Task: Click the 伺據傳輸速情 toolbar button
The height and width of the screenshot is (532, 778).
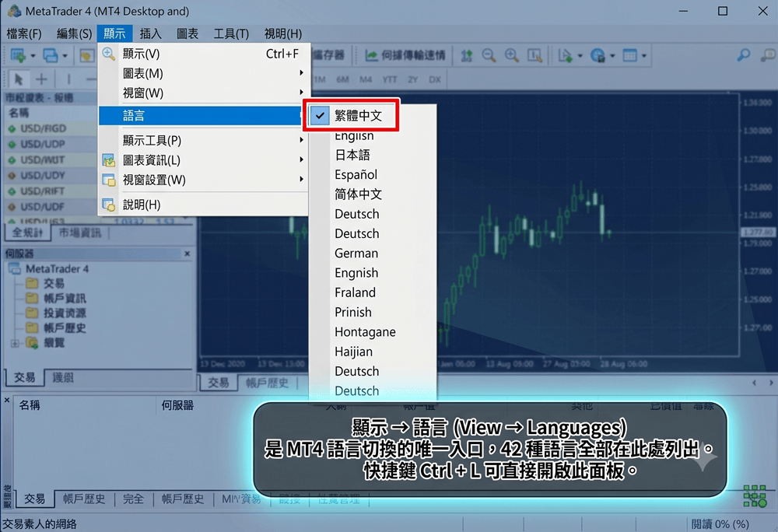Action: point(405,55)
